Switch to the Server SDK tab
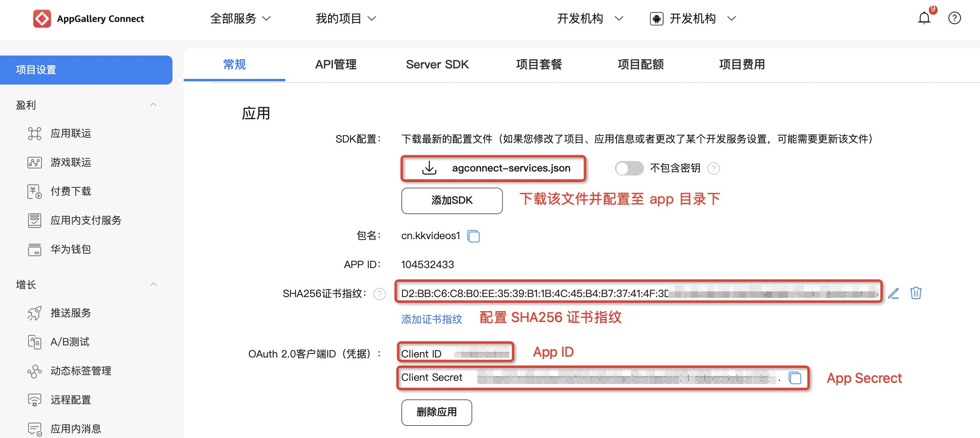 coord(438,64)
